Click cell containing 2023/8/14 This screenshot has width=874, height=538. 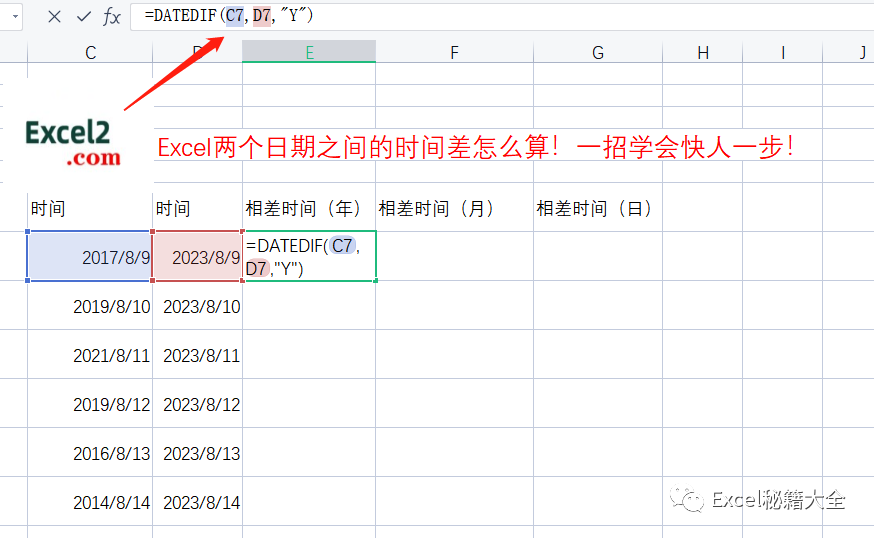(x=197, y=502)
